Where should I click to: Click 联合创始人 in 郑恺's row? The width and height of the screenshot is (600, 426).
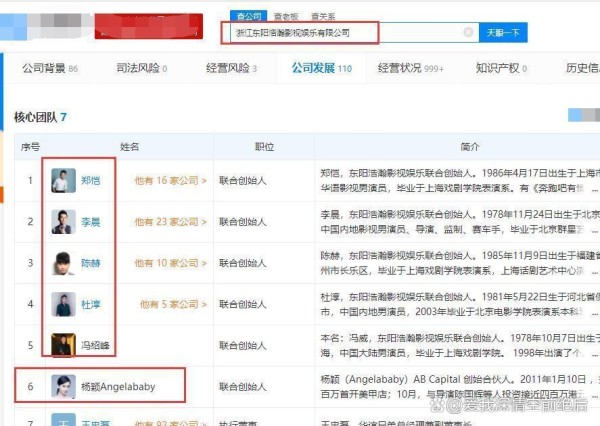point(243,180)
